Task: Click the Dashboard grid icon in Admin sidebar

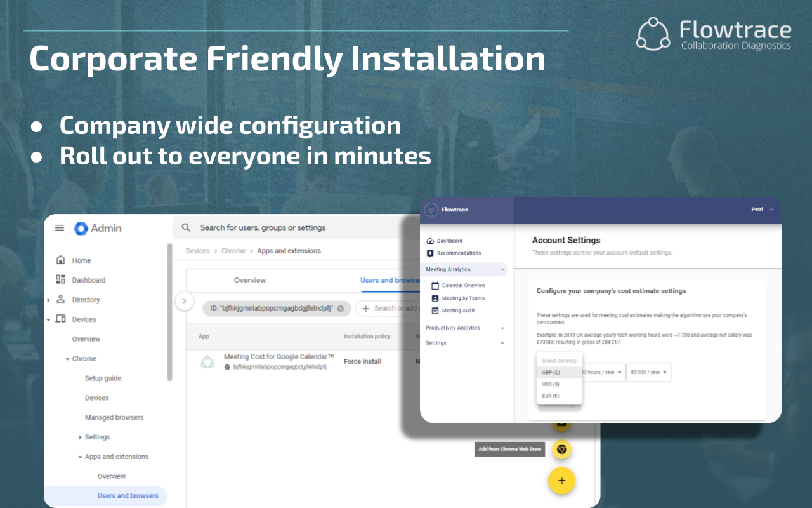Action: (61, 279)
